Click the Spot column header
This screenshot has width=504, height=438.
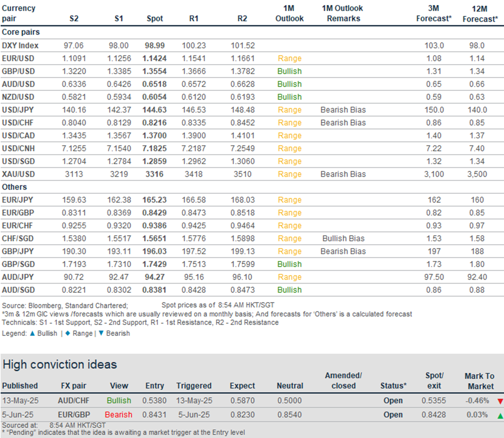click(x=155, y=19)
